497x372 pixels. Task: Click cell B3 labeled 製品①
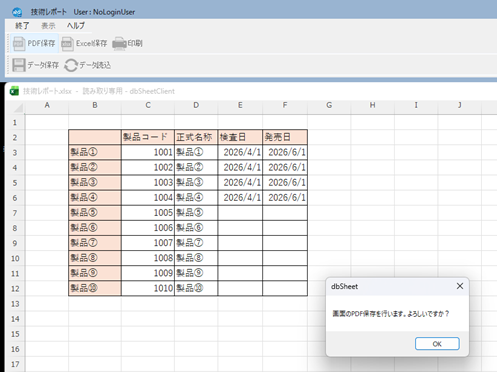(x=95, y=152)
